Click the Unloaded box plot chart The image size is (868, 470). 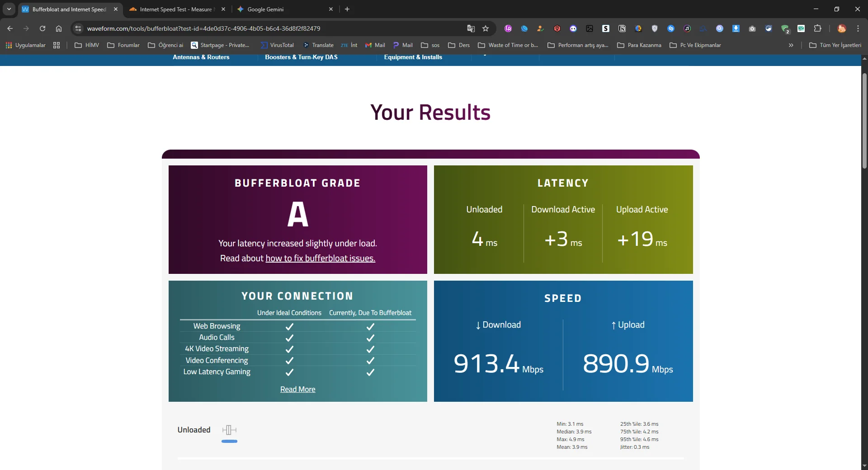[230, 430]
